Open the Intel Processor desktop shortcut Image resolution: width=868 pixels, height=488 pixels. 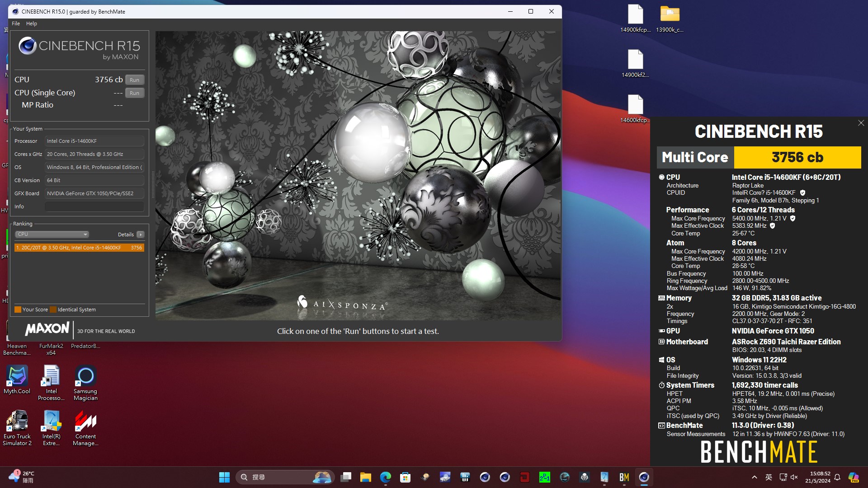[51, 383]
